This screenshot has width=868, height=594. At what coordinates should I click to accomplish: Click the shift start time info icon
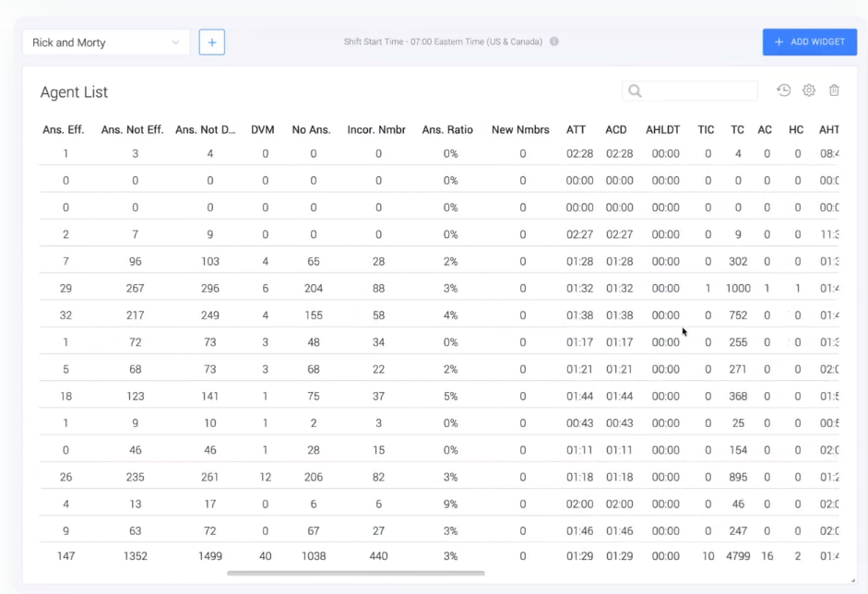click(554, 42)
